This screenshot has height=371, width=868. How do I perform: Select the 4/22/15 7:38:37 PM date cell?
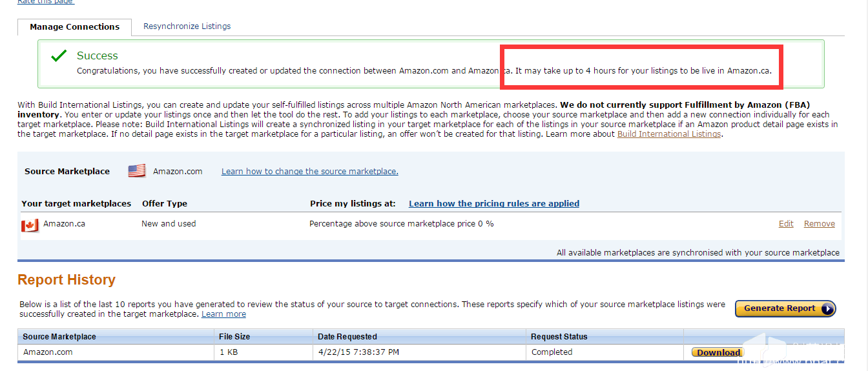click(420, 352)
